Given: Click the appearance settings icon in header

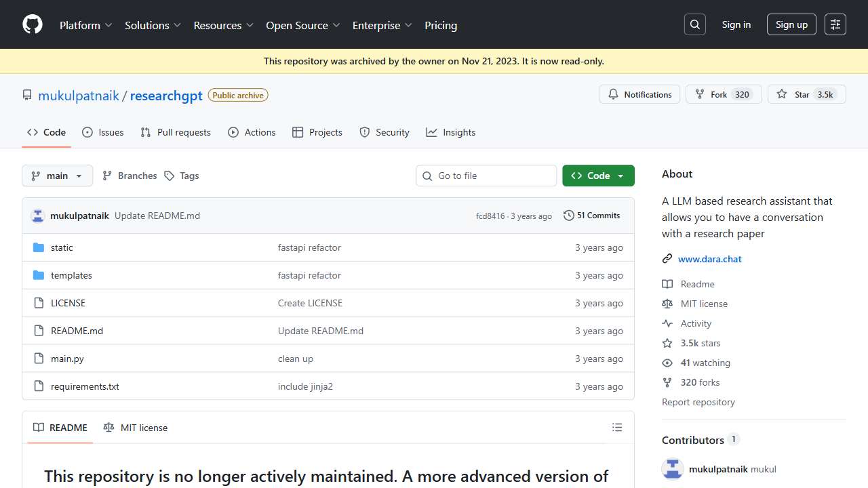Looking at the screenshot, I should 835,24.
